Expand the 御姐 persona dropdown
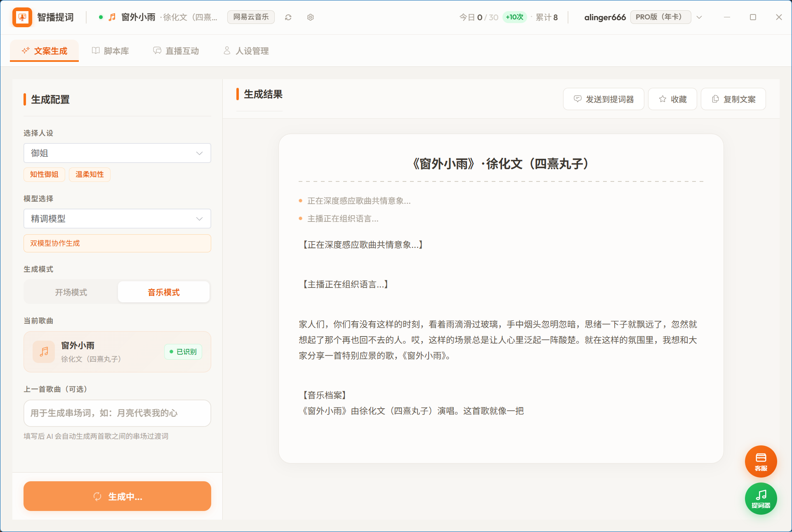This screenshot has height=532, width=792. [x=117, y=153]
